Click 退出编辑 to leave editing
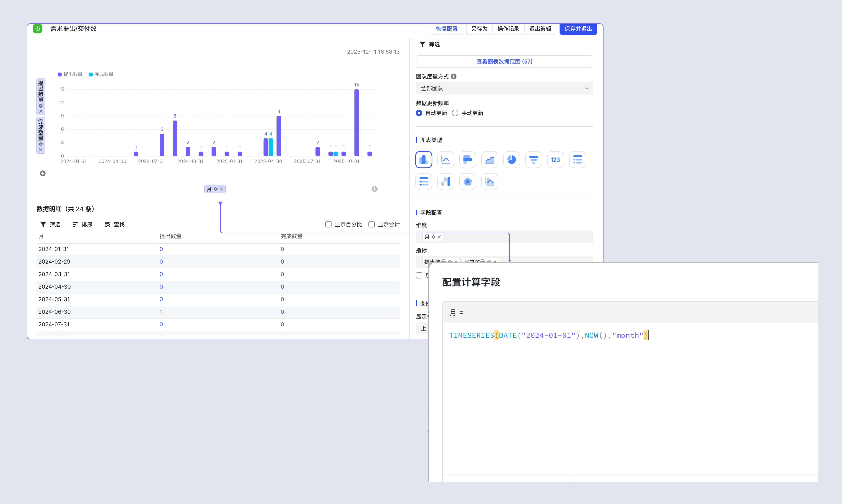 (540, 29)
